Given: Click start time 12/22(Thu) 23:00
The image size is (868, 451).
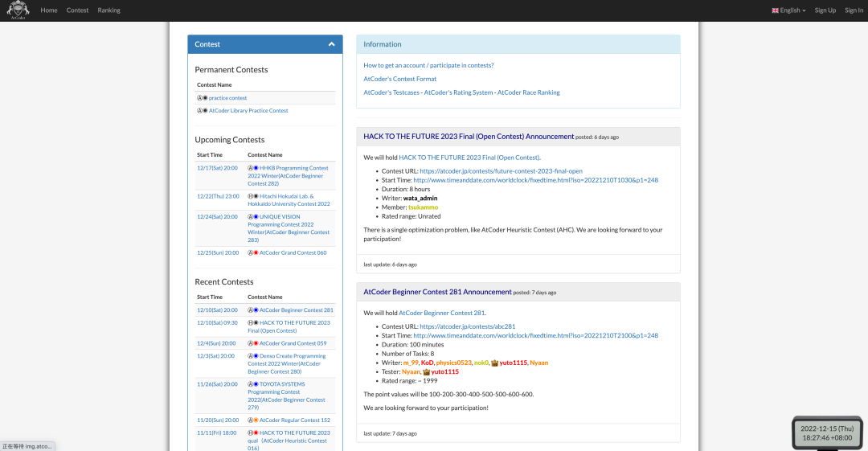Looking at the screenshot, I should pyautogui.click(x=218, y=196).
